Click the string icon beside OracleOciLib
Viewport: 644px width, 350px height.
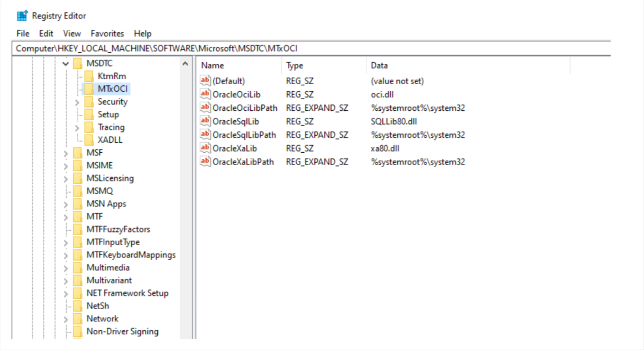pyautogui.click(x=205, y=94)
